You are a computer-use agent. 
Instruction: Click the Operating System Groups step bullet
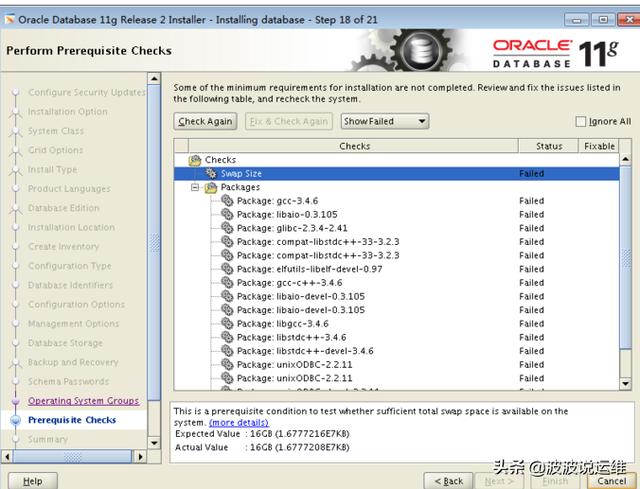click(16, 401)
